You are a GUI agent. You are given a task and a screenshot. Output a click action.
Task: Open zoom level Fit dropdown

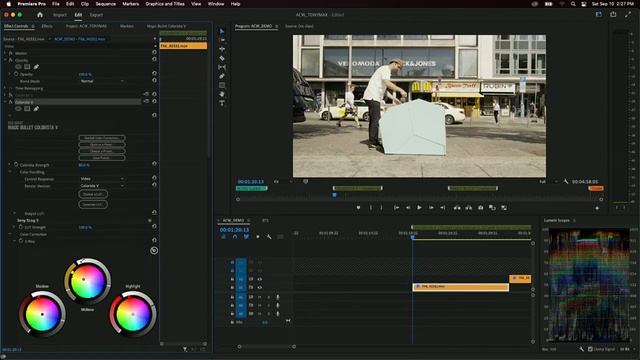click(x=283, y=182)
